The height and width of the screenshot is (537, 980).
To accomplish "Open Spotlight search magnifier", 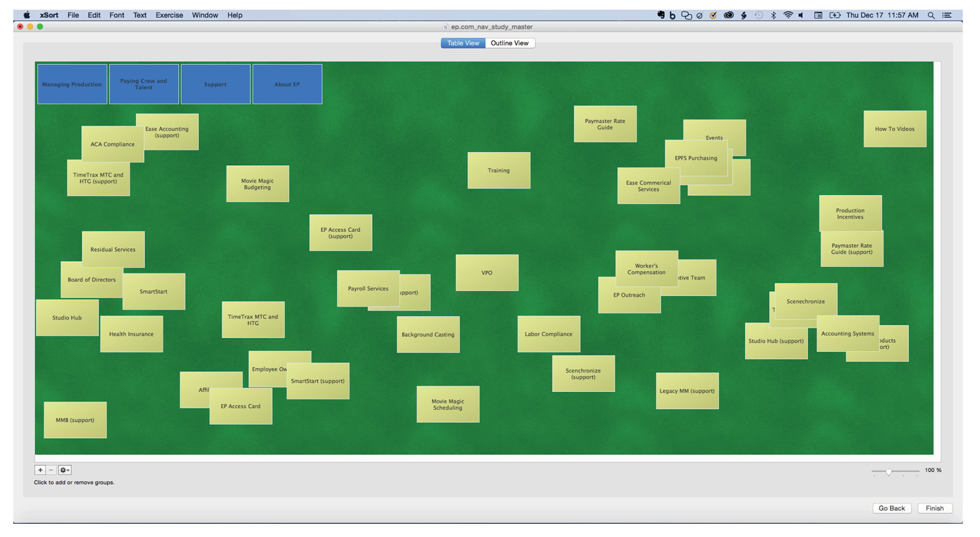I will [x=931, y=15].
